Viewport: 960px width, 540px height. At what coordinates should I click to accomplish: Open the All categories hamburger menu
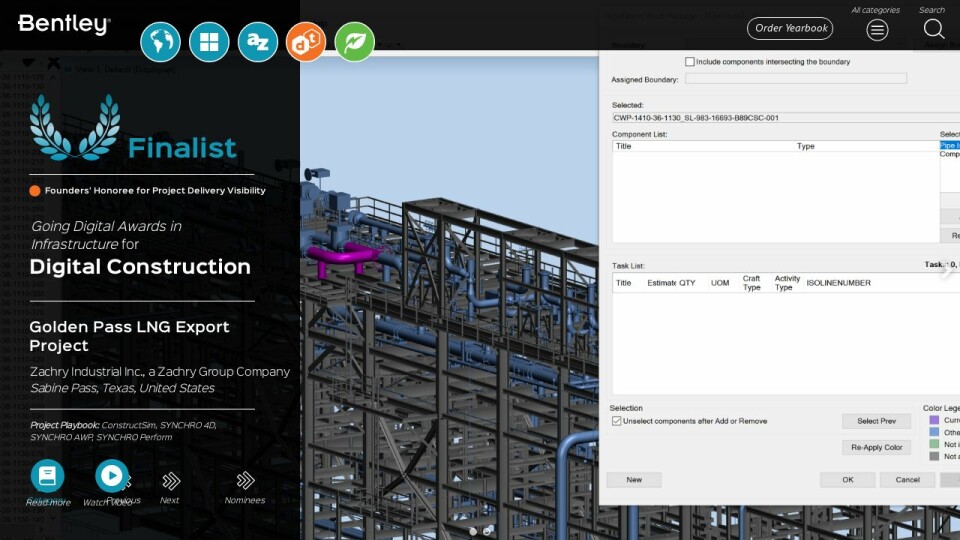pos(877,29)
